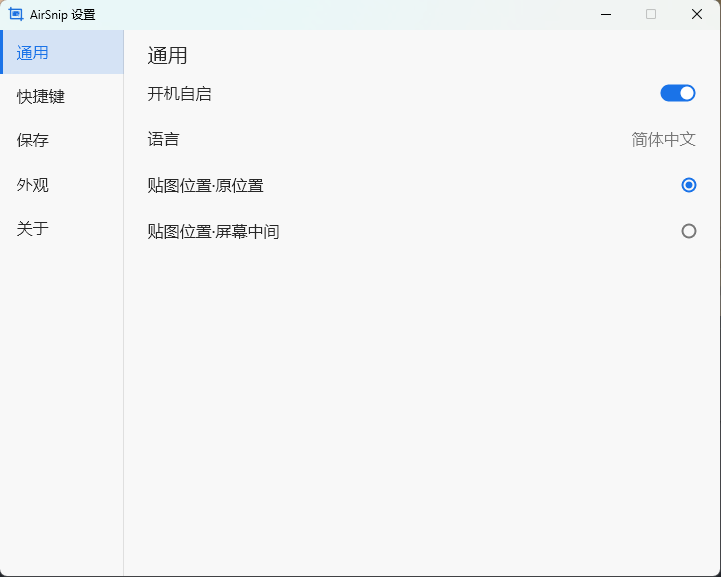Click the AirSnip app icon in title bar
The image size is (721, 577).
point(16,14)
